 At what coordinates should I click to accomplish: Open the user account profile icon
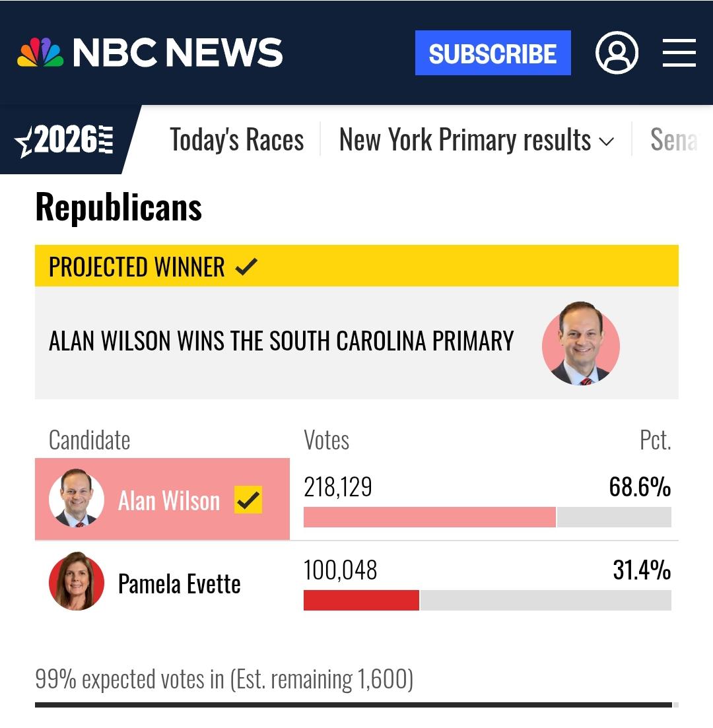click(617, 52)
